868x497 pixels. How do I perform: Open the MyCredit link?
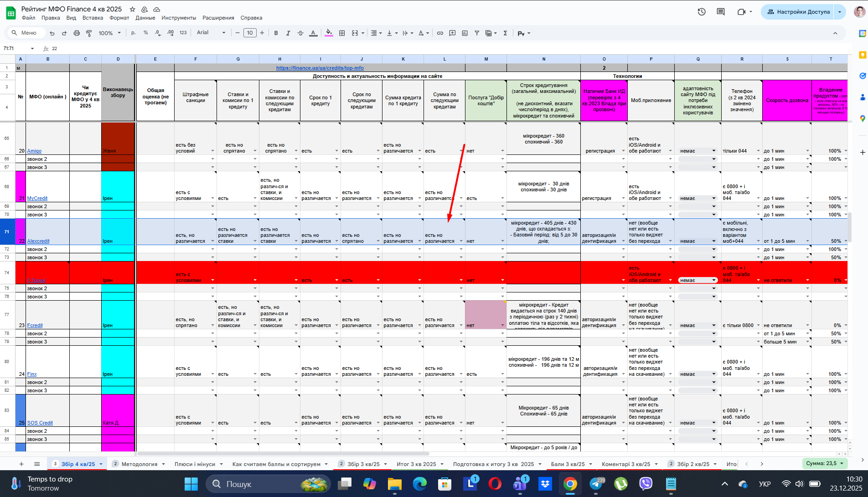tap(37, 198)
